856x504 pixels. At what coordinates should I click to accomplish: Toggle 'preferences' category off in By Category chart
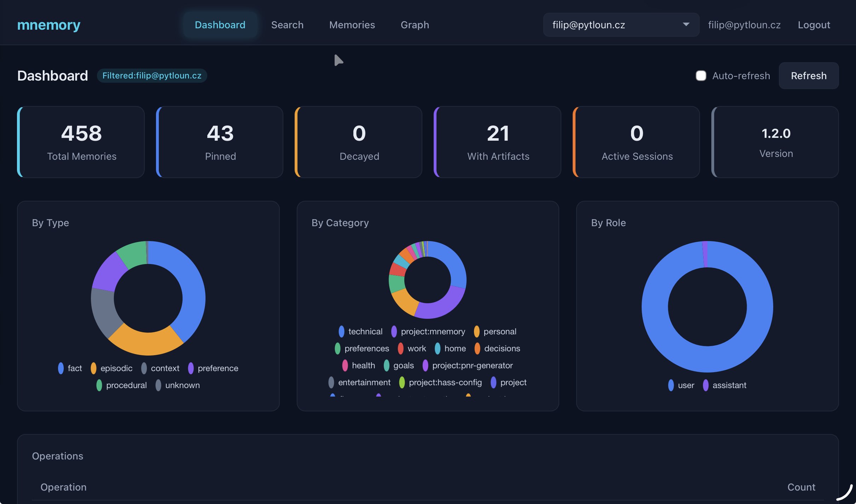pos(337,348)
